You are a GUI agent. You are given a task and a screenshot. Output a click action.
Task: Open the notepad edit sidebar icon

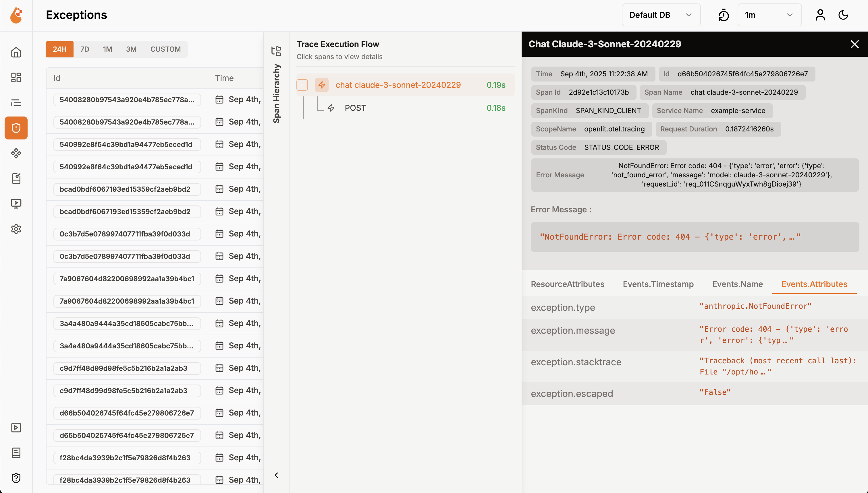(x=16, y=178)
